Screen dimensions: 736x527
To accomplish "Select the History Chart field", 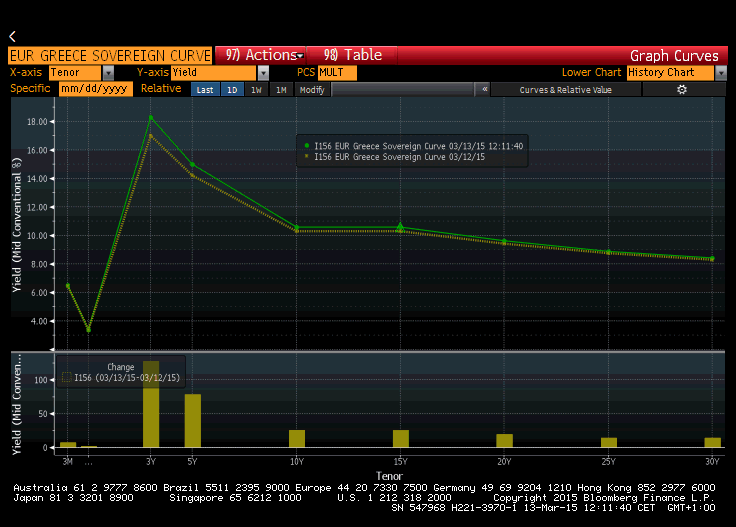I will tap(670, 73).
